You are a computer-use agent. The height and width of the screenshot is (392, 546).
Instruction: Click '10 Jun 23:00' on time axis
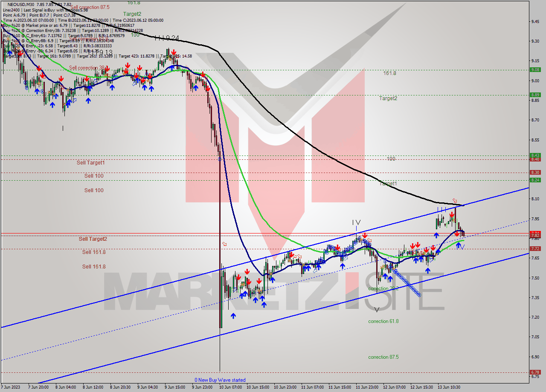tap(285, 387)
